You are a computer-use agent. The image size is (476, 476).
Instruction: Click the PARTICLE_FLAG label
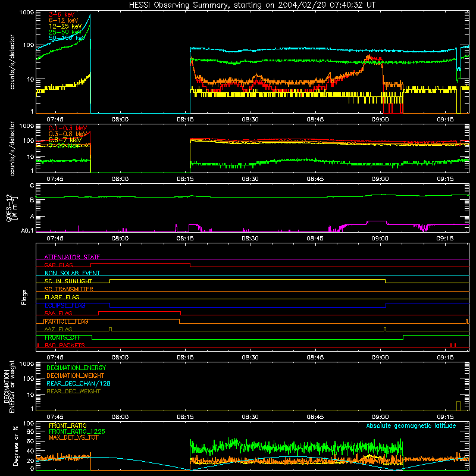[x=66, y=321]
